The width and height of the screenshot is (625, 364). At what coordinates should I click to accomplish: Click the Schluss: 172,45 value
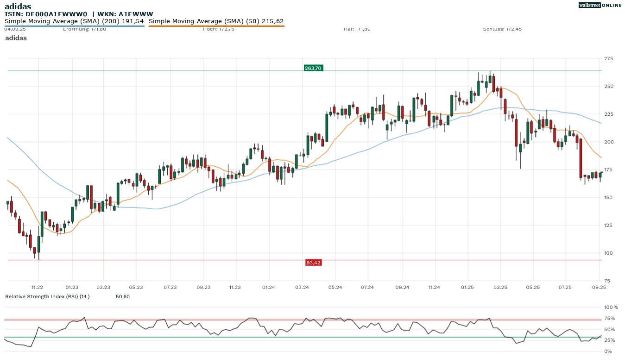(502, 29)
